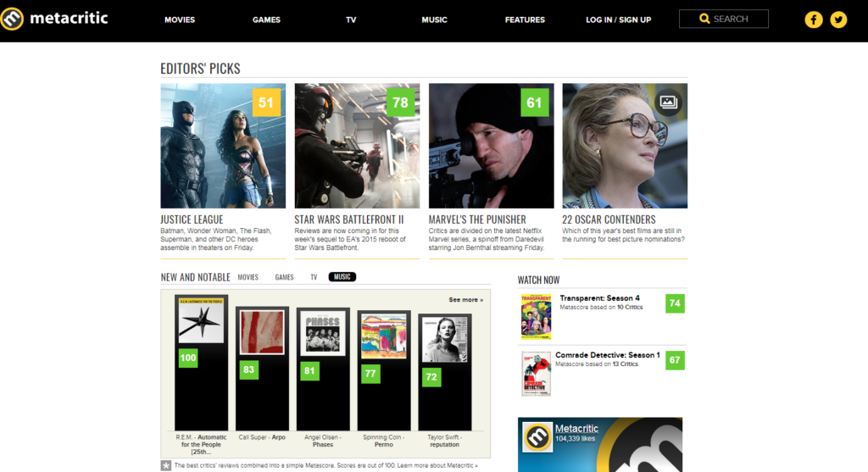Click the star icon beside Metascore note

pyautogui.click(x=165, y=465)
